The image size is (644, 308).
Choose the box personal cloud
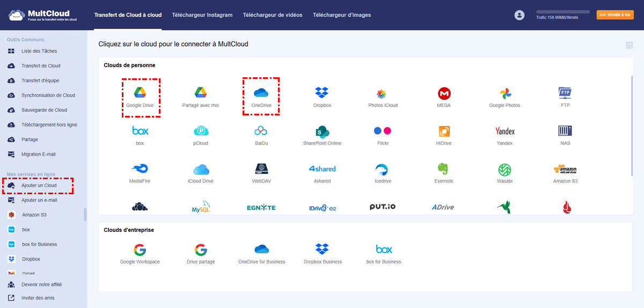coord(140,135)
